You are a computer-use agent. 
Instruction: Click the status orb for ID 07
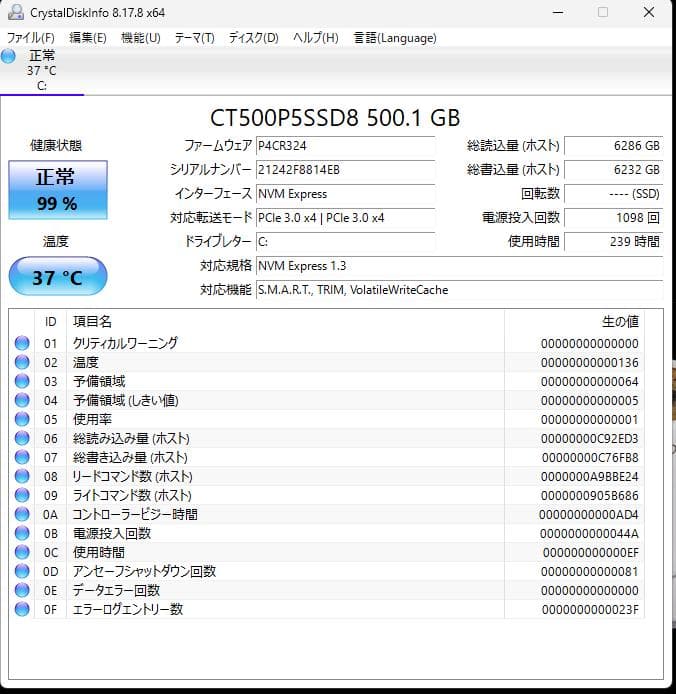pos(22,457)
